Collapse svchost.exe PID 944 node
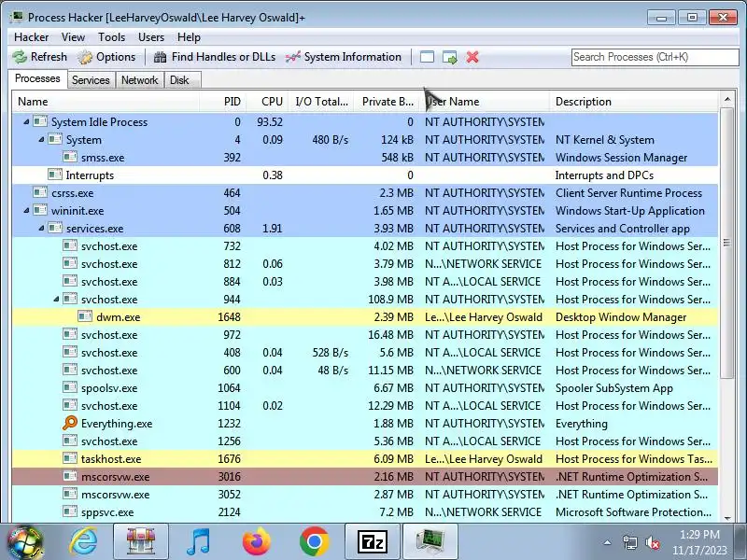 [x=56, y=299]
